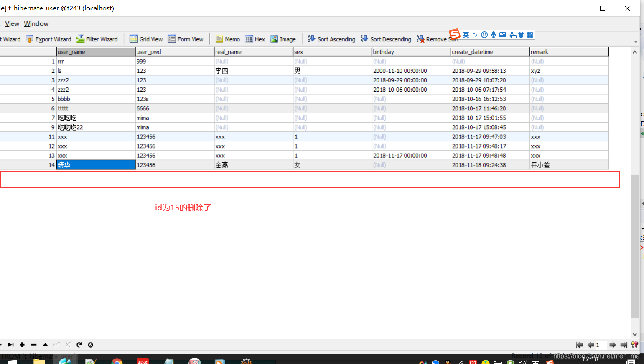644x364 pixels.
Task: Click the user_name column header
Action: click(x=96, y=52)
